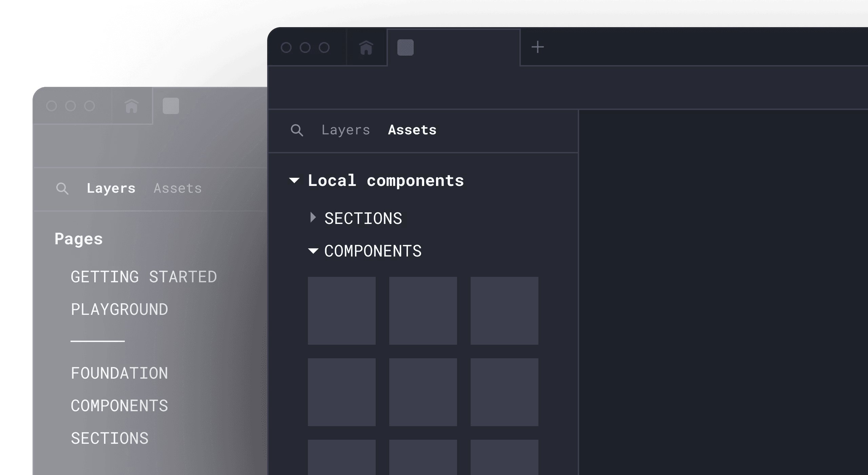Click the home icon in back window

coord(132,106)
